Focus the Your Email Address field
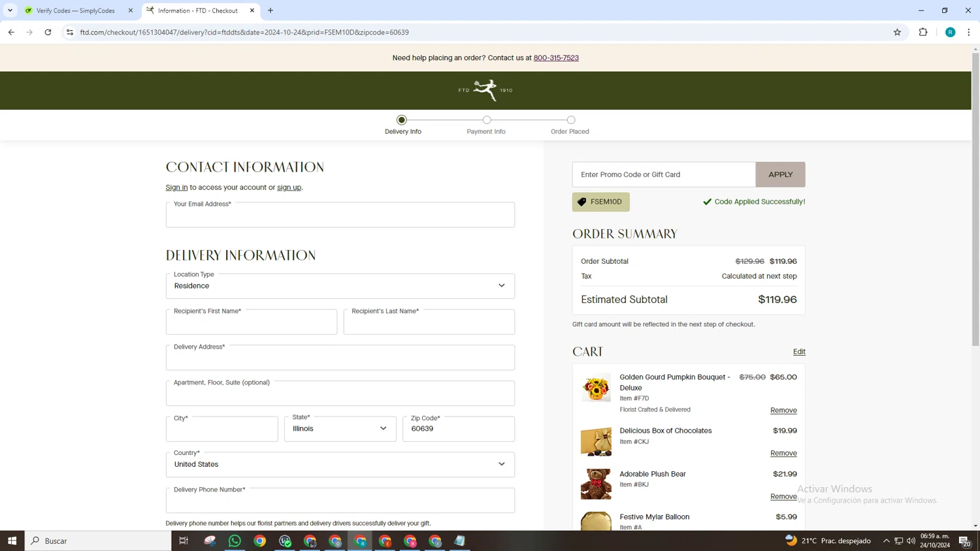The width and height of the screenshot is (980, 551). pos(340,215)
